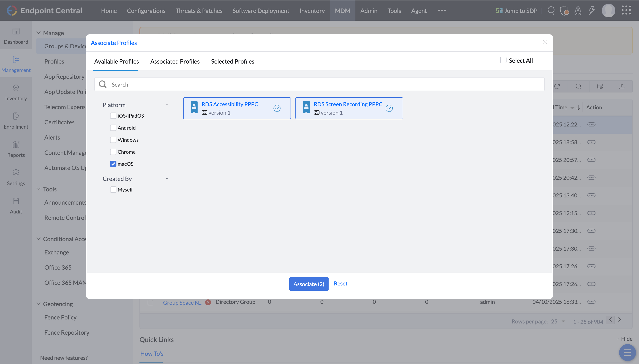The image size is (639, 364).
Task: Click the Associate (2) button
Action: [309, 284]
